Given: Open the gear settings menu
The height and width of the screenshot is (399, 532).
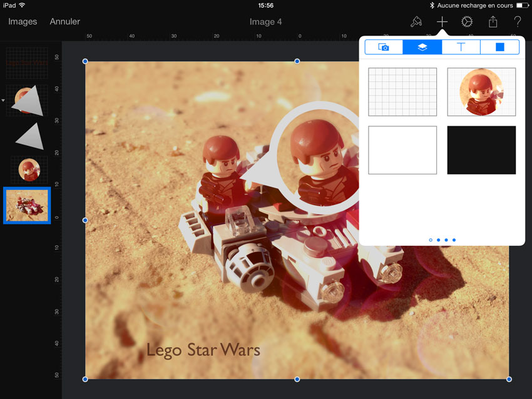Looking at the screenshot, I should coord(467,22).
